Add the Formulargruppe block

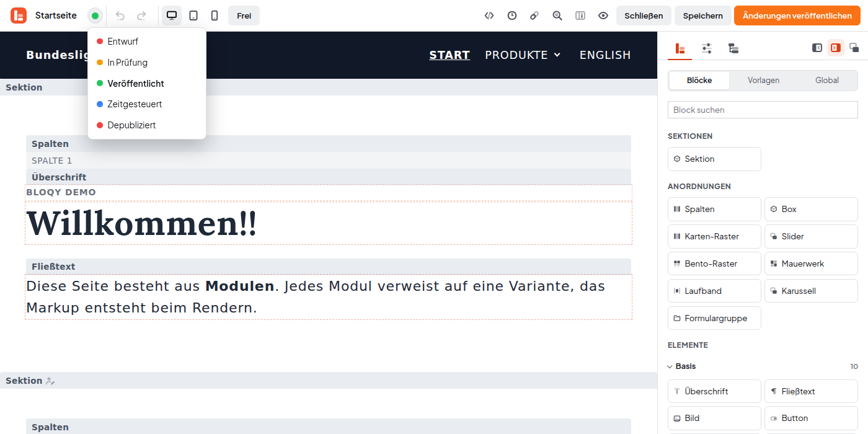tap(714, 318)
